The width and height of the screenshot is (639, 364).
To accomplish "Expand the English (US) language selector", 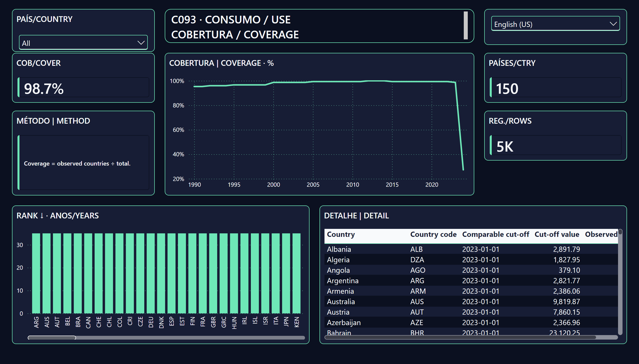I will point(555,24).
